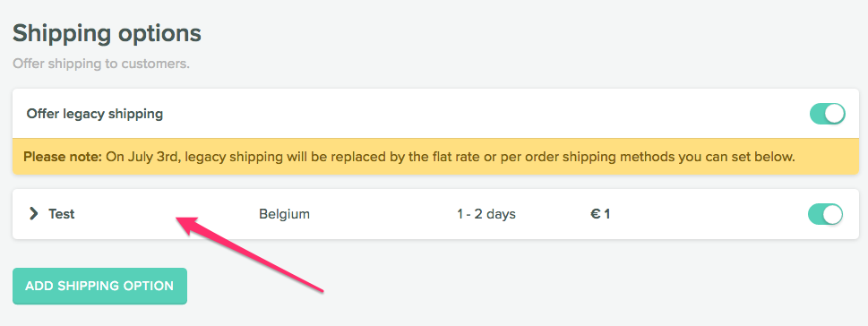Click the ADD SHIPPING OPTION button
868x326 pixels.
[99, 287]
